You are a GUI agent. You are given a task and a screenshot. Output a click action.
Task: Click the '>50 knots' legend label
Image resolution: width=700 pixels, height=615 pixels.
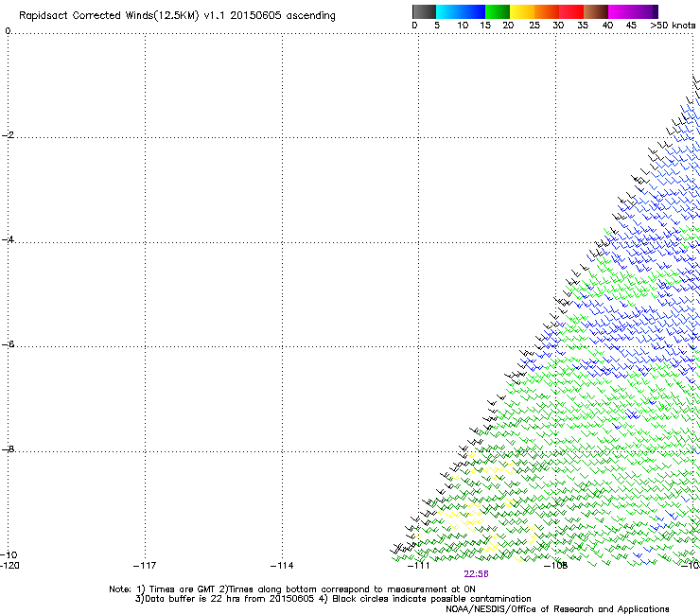[x=673, y=26]
